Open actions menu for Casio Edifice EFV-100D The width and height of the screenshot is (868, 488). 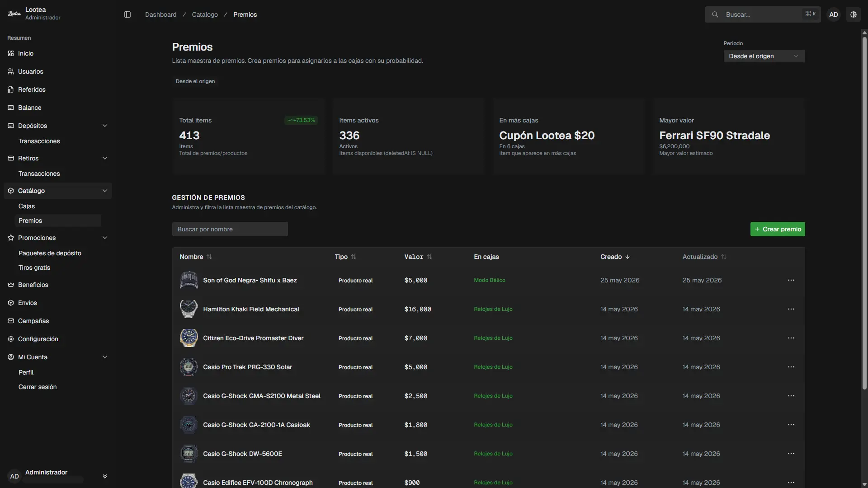(x=791, y=483)
